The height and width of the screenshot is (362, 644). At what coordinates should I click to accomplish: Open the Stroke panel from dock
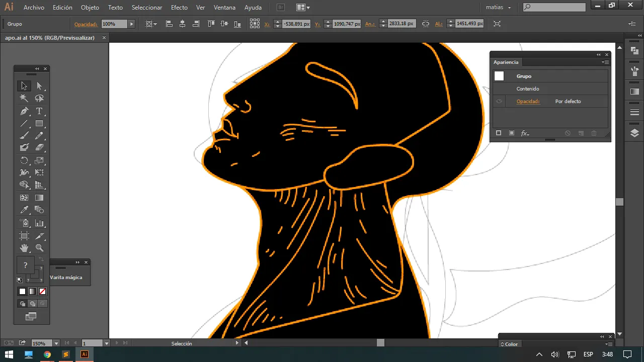click(634, 112)
